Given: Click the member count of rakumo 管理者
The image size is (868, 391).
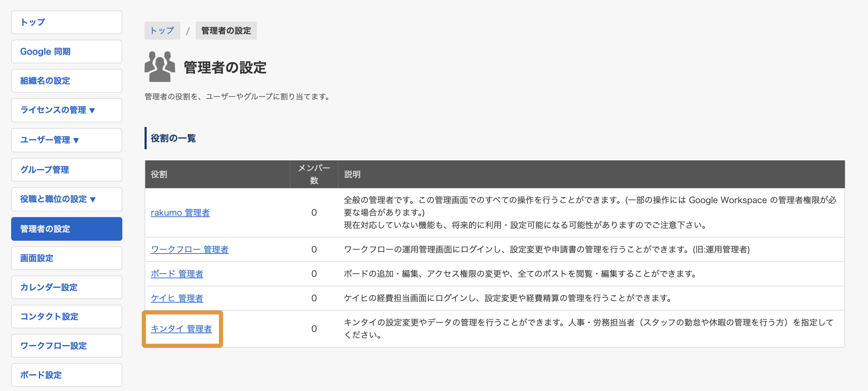Looking at the screenshot, I should [314, 213].
